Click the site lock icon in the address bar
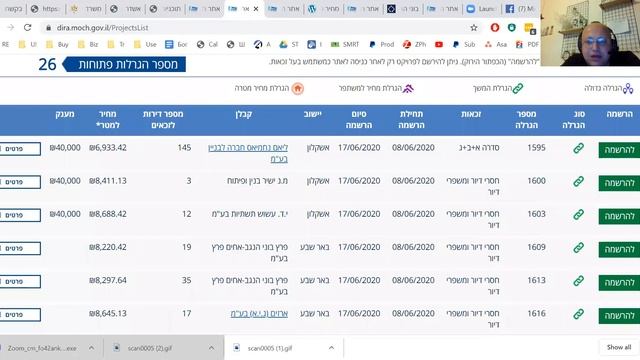640x360 pixels. pos(49,28)
